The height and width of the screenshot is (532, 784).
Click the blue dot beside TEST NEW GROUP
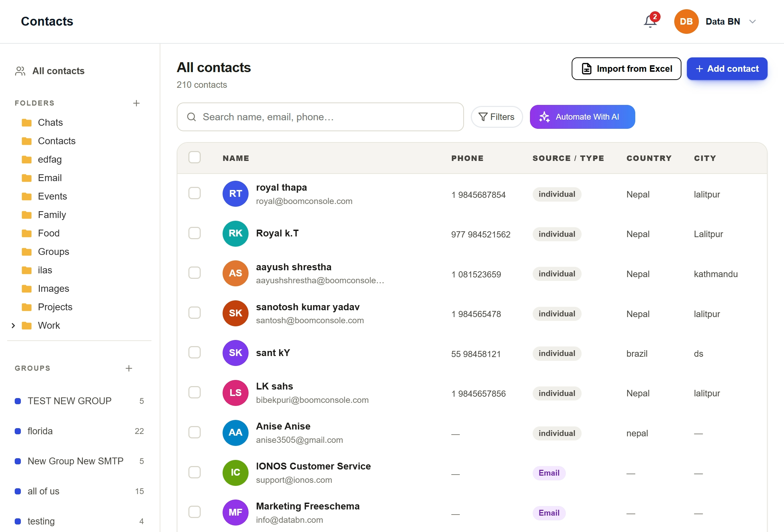click(x=18, y=401)
